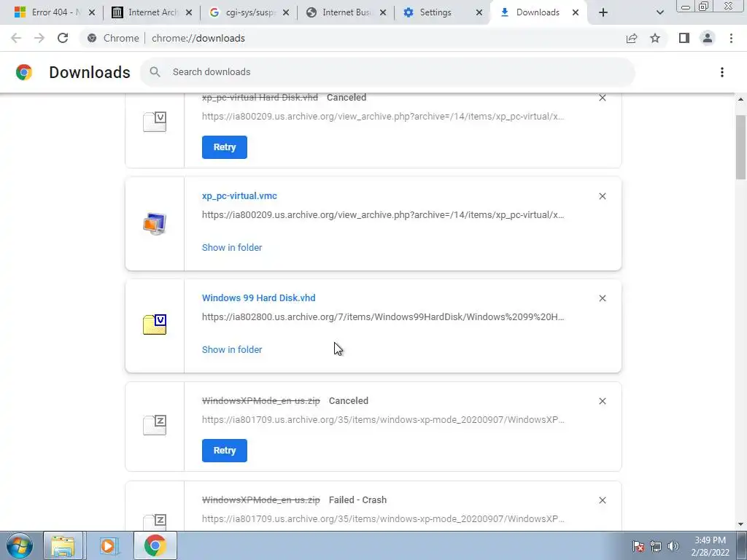The height and width of the screenshot is (560, 747).
Task: Click the scrollbar up arrow
Action: (741, 99)
